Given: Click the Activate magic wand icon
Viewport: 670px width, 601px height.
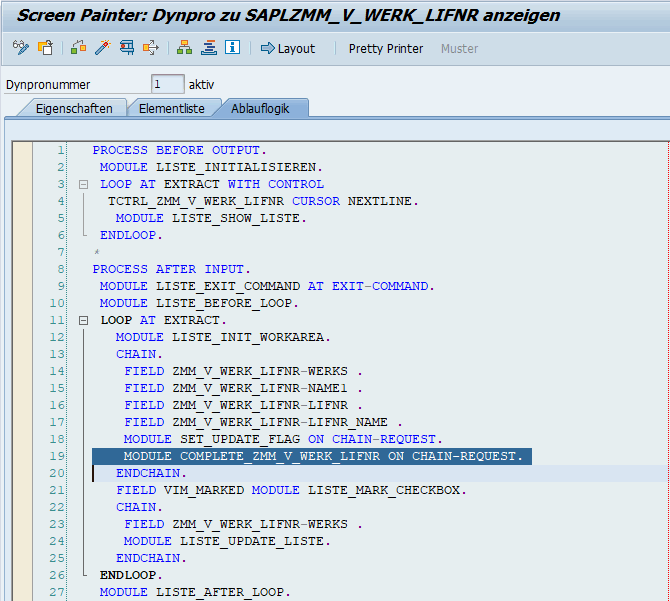Looking at the screenshot, I should tap(103, 47).
